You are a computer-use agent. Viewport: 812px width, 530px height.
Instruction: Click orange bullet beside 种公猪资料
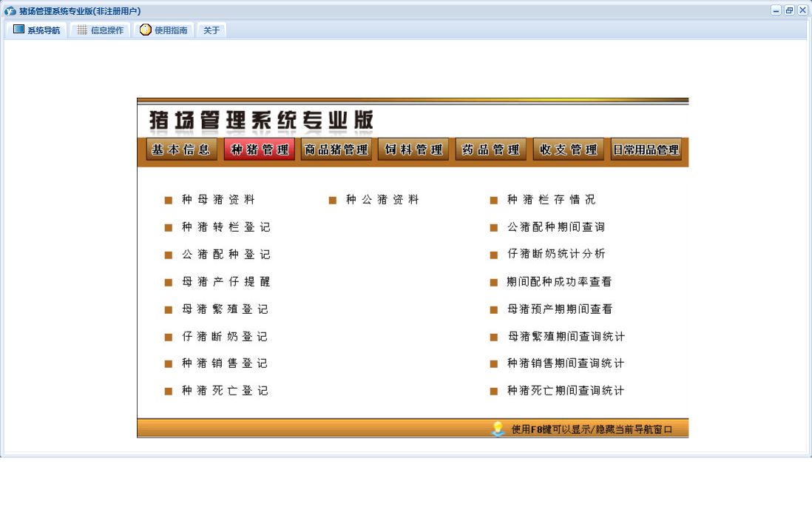click(x=333, y=200)
